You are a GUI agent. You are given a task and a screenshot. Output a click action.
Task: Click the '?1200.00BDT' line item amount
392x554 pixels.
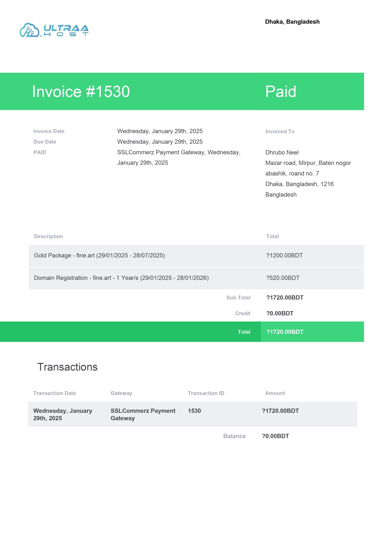[284, 256]
